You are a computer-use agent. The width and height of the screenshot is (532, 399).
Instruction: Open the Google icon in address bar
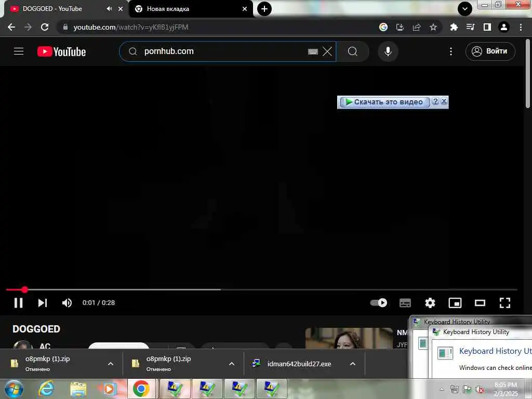383,27
